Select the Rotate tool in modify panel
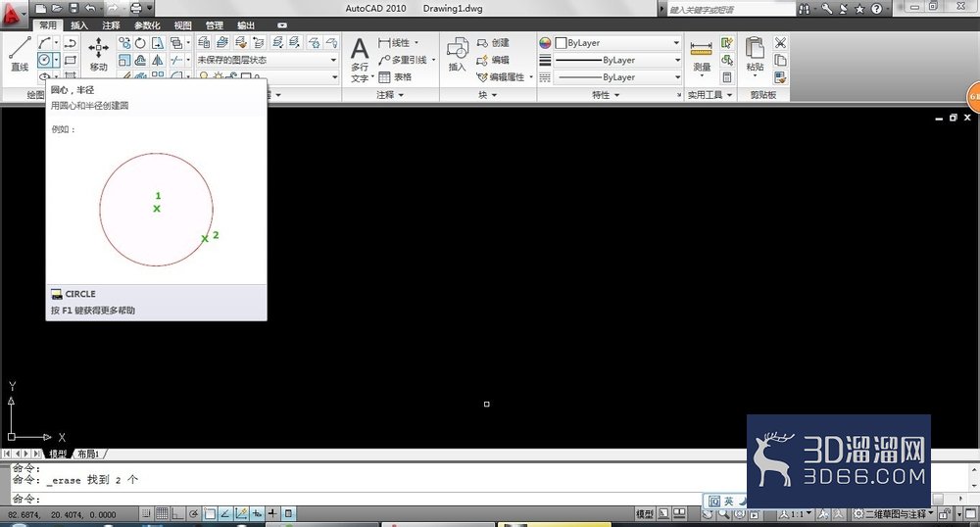The image size is (980, 527). click(x=140, y=42)
